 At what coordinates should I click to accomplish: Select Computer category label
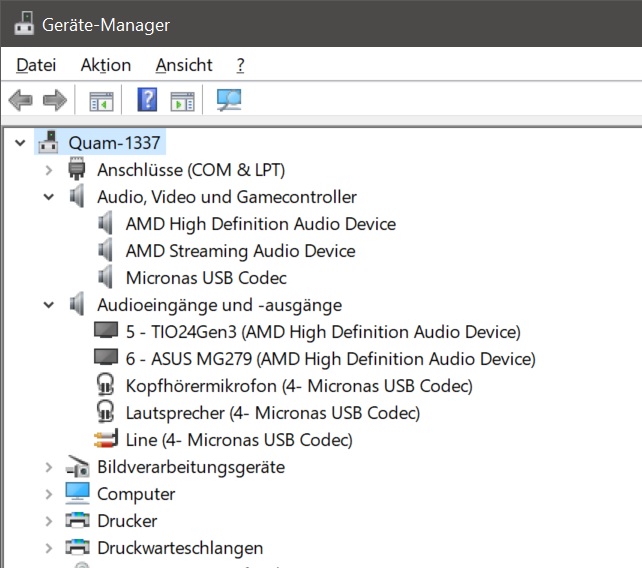tap(136, 494)
